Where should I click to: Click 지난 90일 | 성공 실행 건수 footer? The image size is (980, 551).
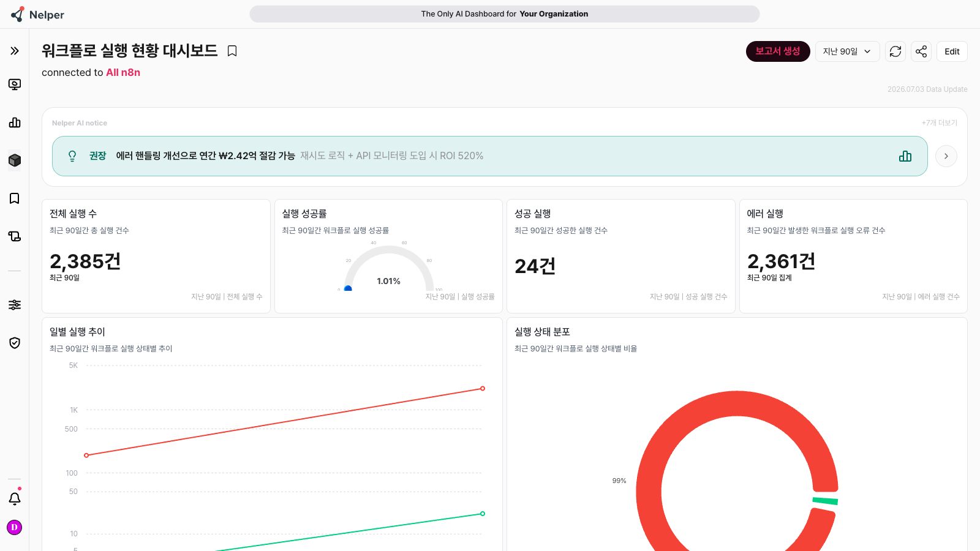pos(688,297)
